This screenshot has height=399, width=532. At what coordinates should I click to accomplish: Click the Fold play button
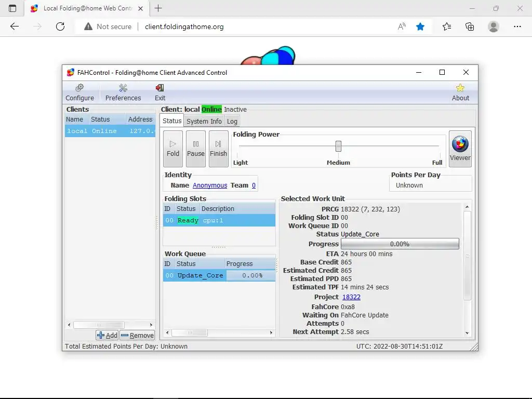(172, 149)
